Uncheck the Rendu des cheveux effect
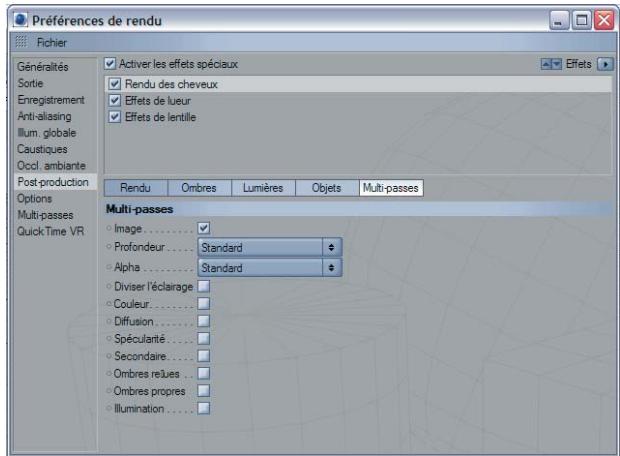Screen dimensions: 620x456 (x=113, y=85)
